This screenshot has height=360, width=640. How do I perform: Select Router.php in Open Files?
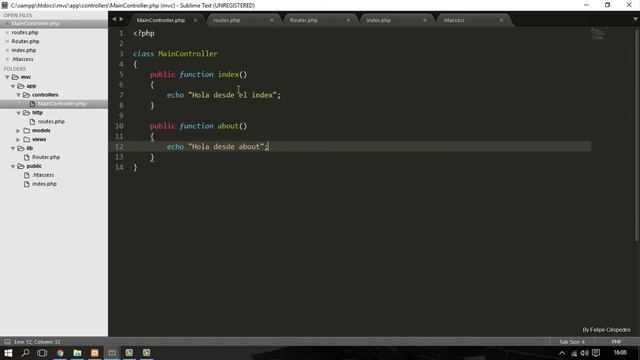tap(25, 42)
